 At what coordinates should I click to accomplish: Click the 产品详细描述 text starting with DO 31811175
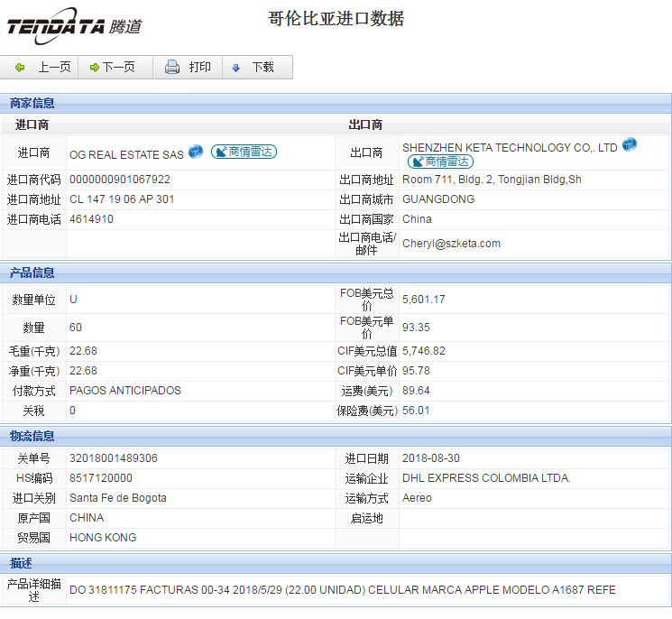343,590
